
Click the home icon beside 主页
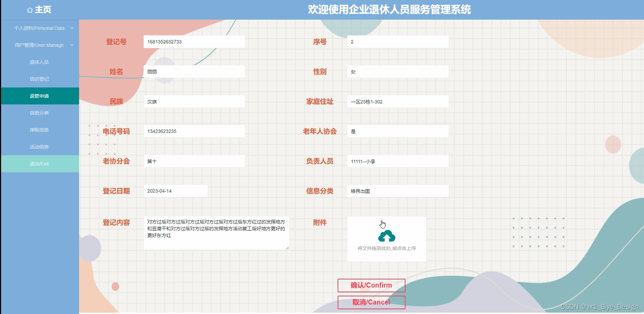click(30, 10)
